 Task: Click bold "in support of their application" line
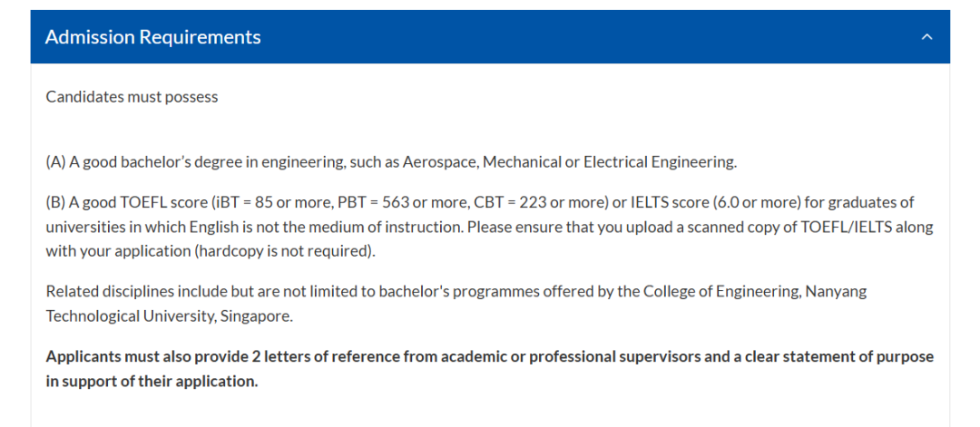pos(152,381)
